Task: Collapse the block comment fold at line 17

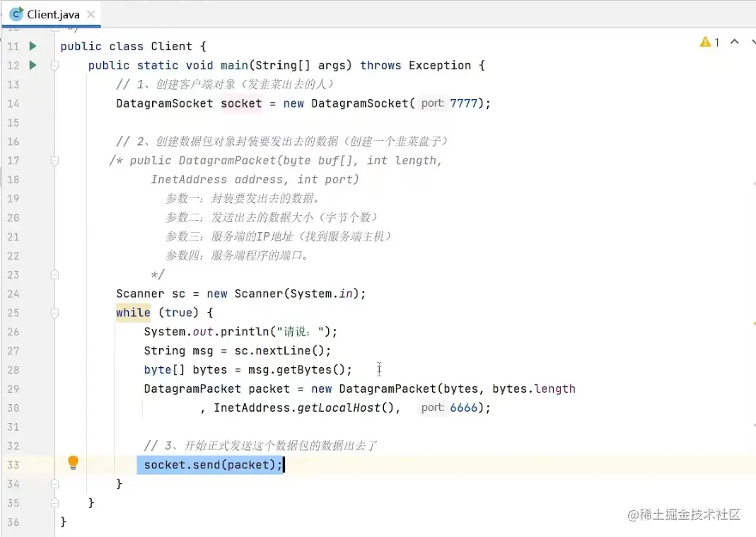Action: tap(55, 160)
